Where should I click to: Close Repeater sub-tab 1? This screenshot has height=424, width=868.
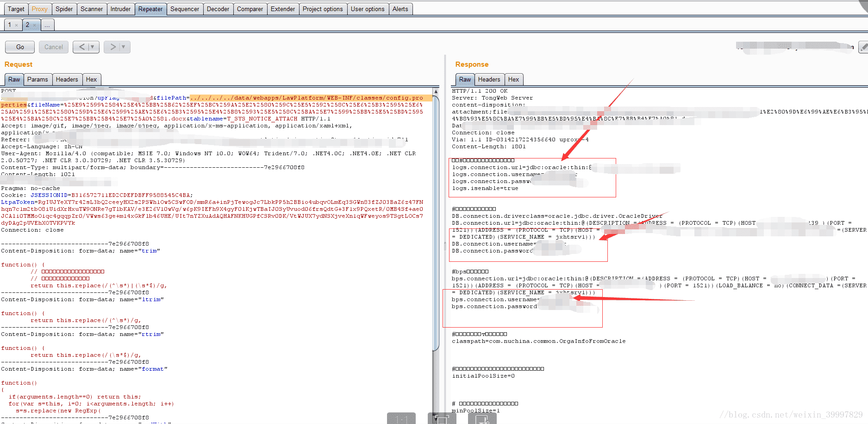click(x=17, y=25)
